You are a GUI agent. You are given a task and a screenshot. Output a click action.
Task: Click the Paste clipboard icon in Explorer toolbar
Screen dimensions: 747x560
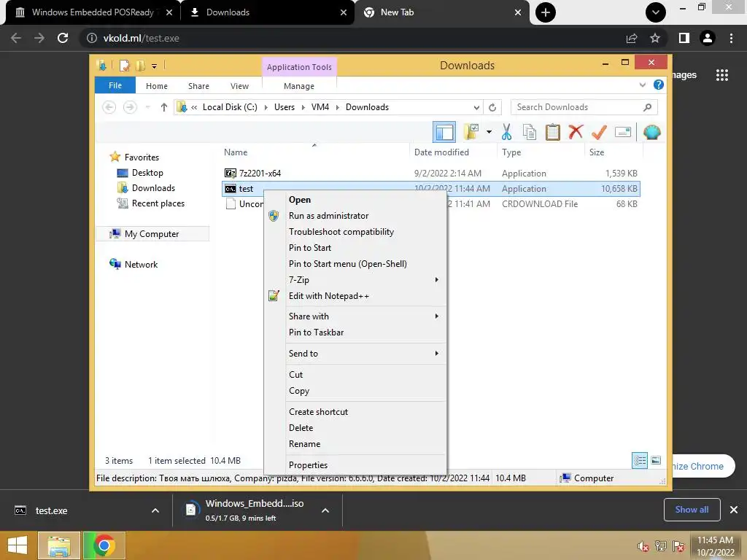point(553,133)
